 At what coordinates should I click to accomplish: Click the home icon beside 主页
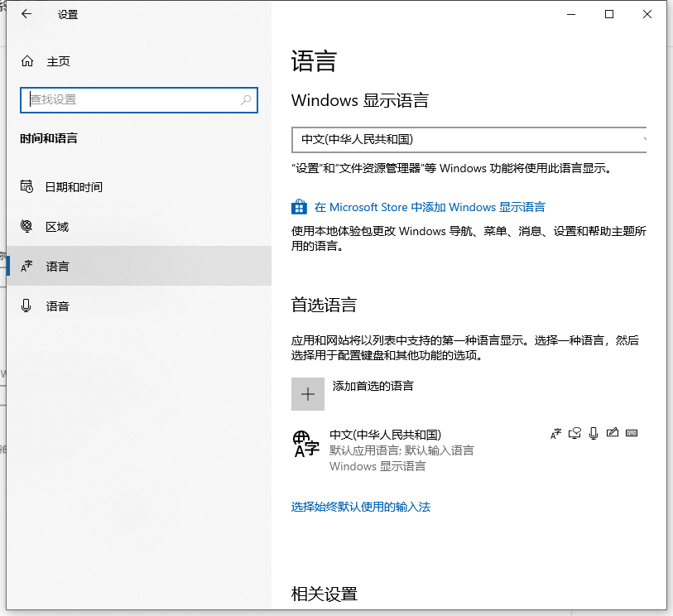click(x=27, y=61)
